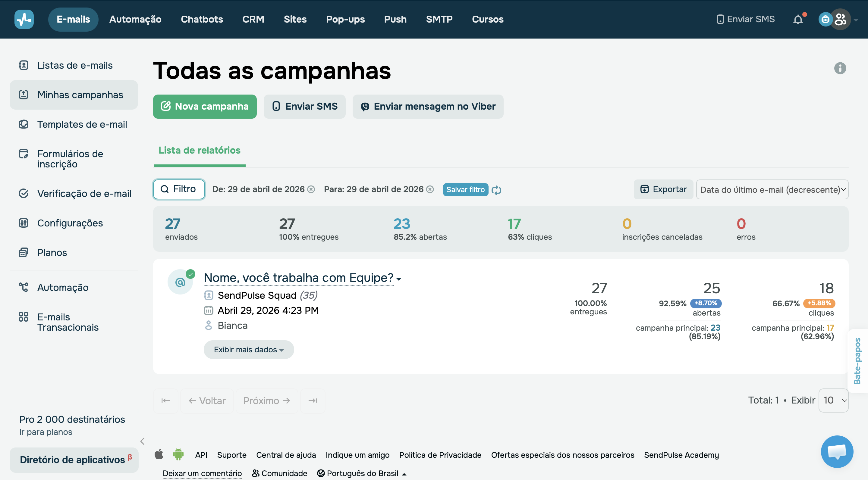Collapse the left sidebar arrow

143,441
